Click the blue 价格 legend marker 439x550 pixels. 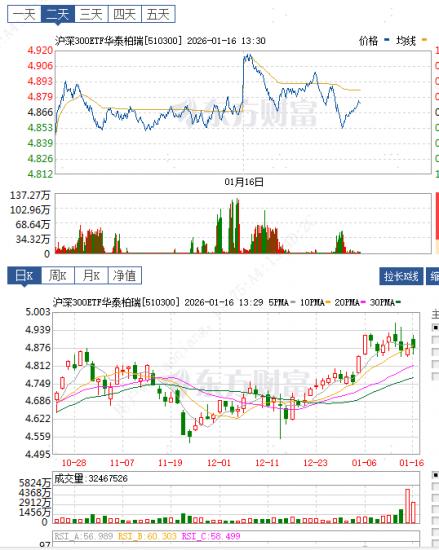click(387, 40)
